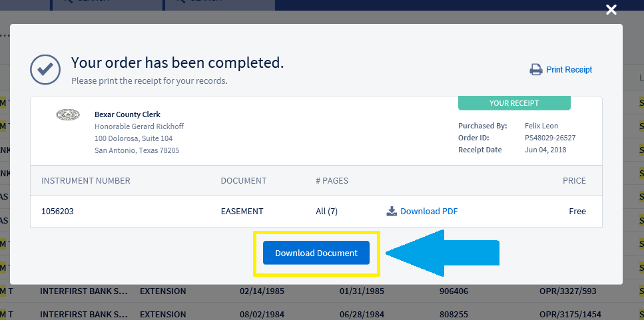Click the Order ID PS48029-26527

tap(550, 138)
